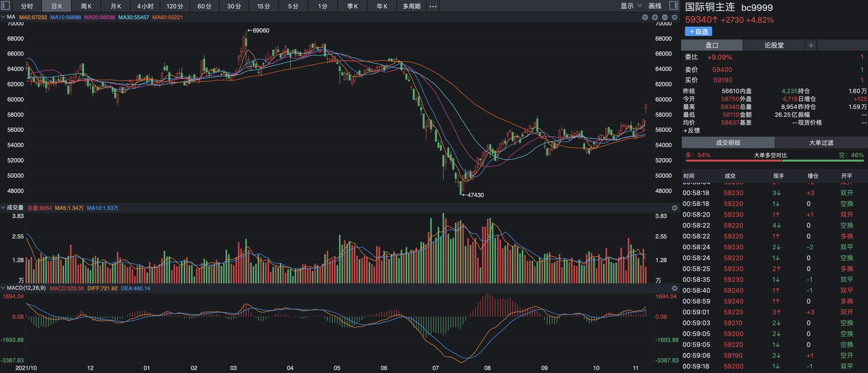Select the 15分 period tab

(264, 6)
